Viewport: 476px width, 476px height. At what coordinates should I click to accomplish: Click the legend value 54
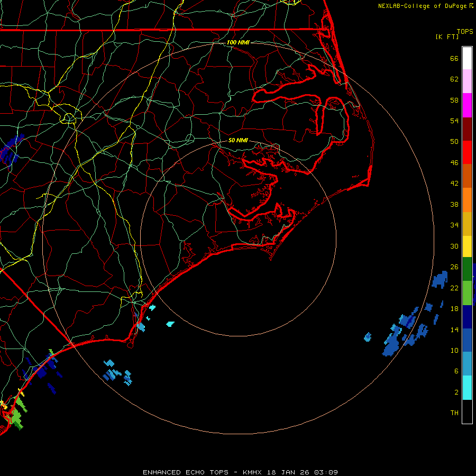tap(454, 121)
